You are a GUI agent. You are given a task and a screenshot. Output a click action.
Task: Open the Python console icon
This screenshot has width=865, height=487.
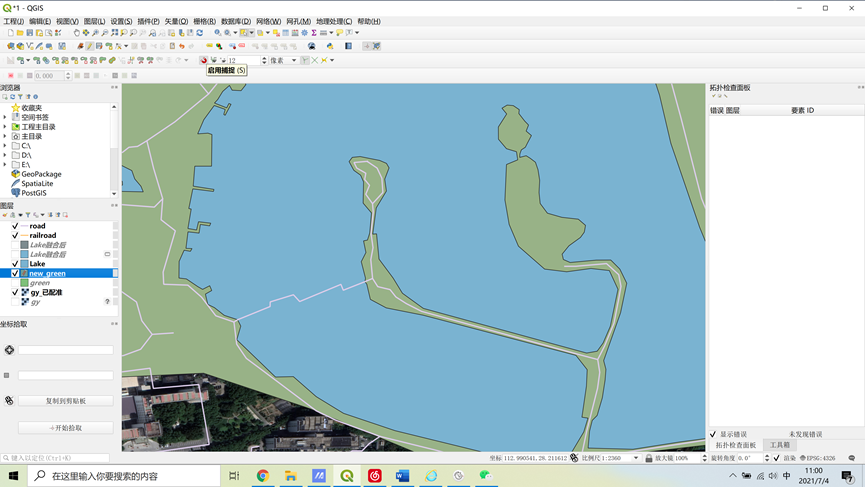330,46
